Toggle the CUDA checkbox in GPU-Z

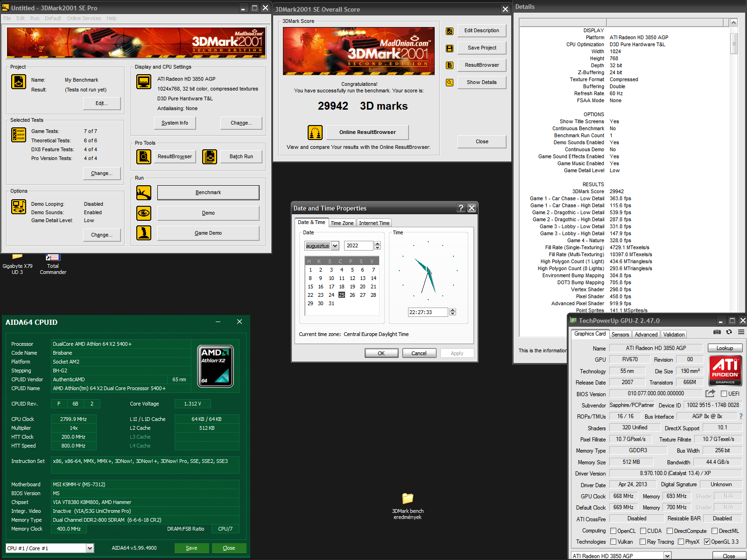(643, 531)
